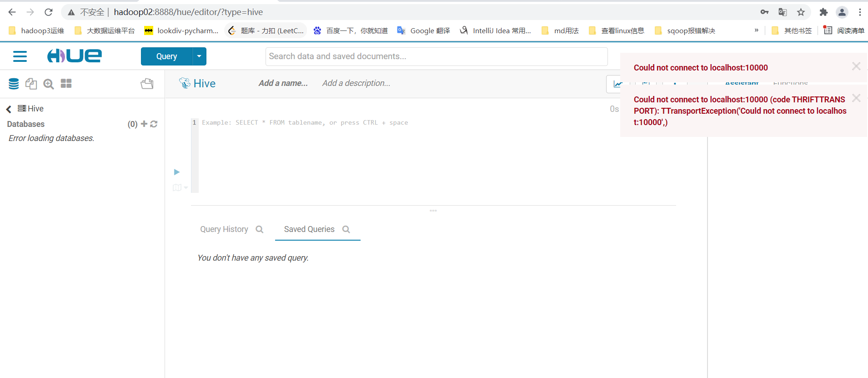Viewport: 868px width, 378px height.
Task: Open the IntelliJ Idea bookmark
Action: [495, 30]
